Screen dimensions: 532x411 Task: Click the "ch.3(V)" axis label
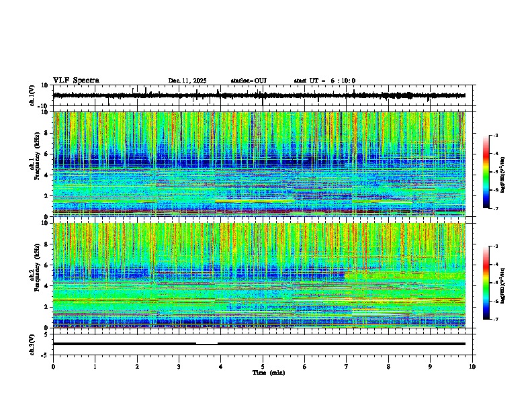point(32,345)
